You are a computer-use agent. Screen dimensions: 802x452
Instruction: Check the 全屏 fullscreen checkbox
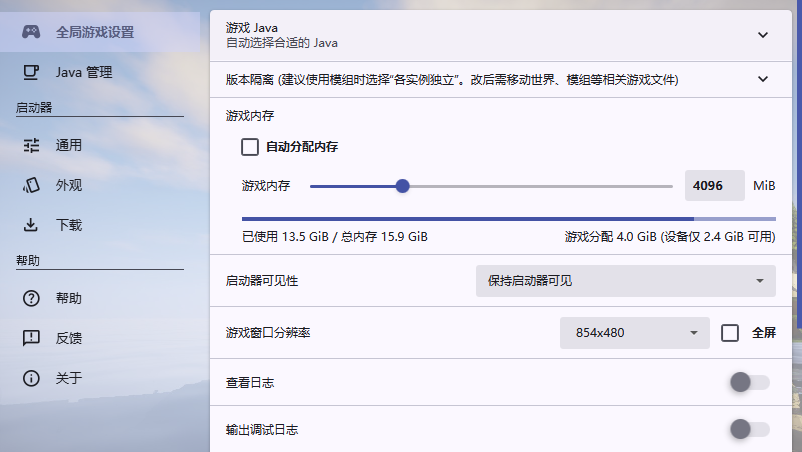(x=730, y=332)
